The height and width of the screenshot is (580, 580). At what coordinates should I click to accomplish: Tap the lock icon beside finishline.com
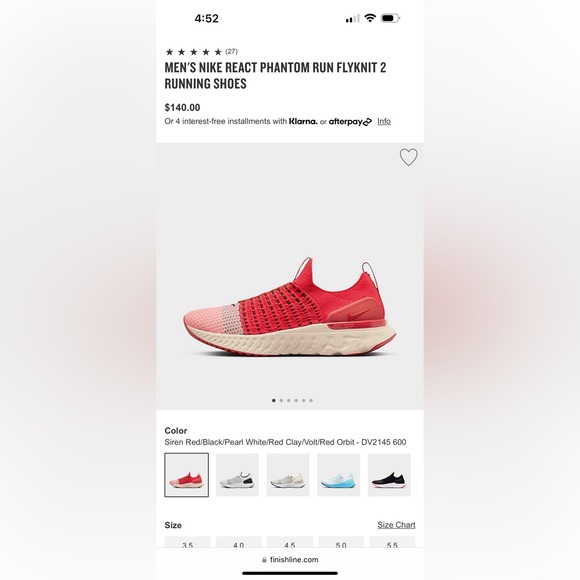(x=264, y=560)
